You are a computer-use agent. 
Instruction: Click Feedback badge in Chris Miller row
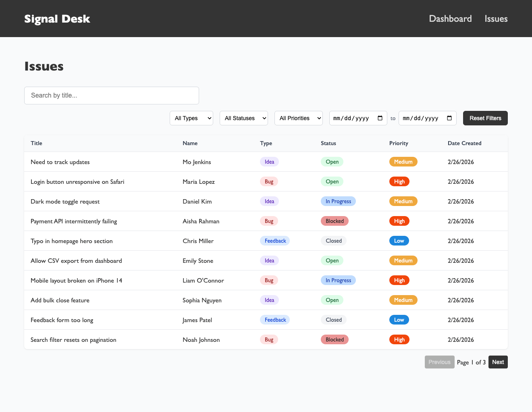pos(275,241)
